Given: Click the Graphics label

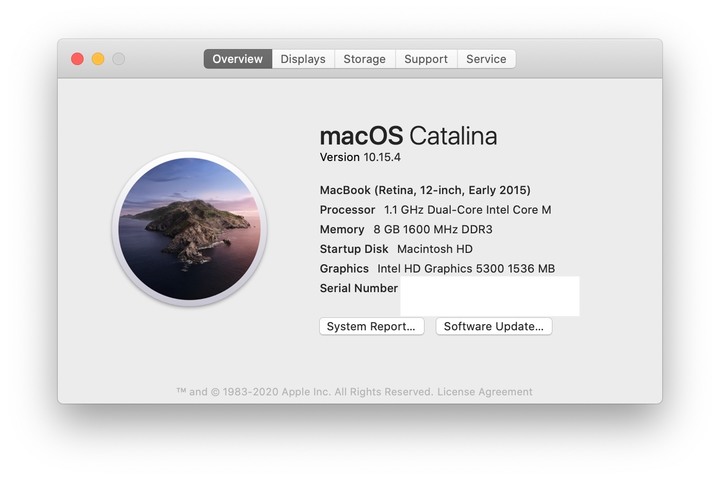Looking at the screenshot, I should point(344,269).
